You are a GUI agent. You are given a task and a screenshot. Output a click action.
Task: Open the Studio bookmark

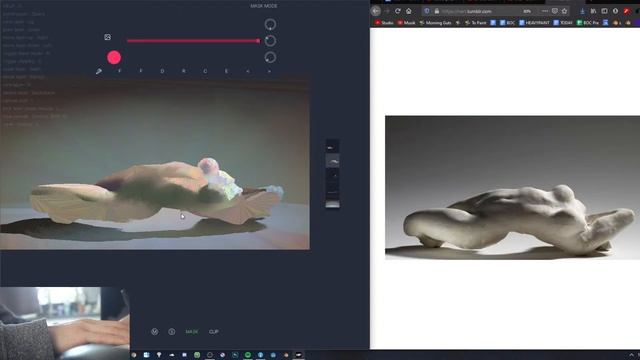[x=384, y=23]
